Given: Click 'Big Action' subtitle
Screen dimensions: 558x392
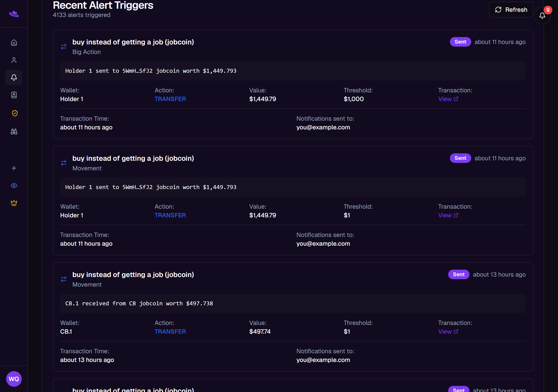Looking at the screenshot, I should pos(87,52).
